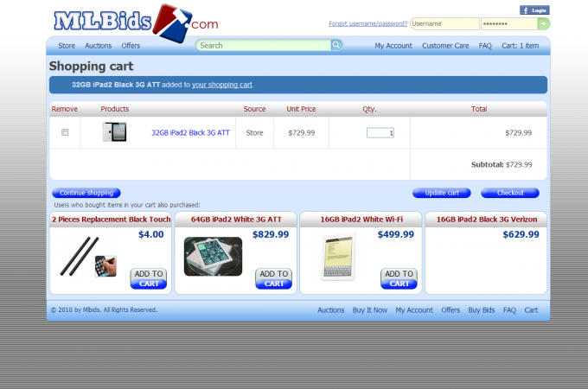
Task: Click the $829.99 price text
Action: coord(271,234)
